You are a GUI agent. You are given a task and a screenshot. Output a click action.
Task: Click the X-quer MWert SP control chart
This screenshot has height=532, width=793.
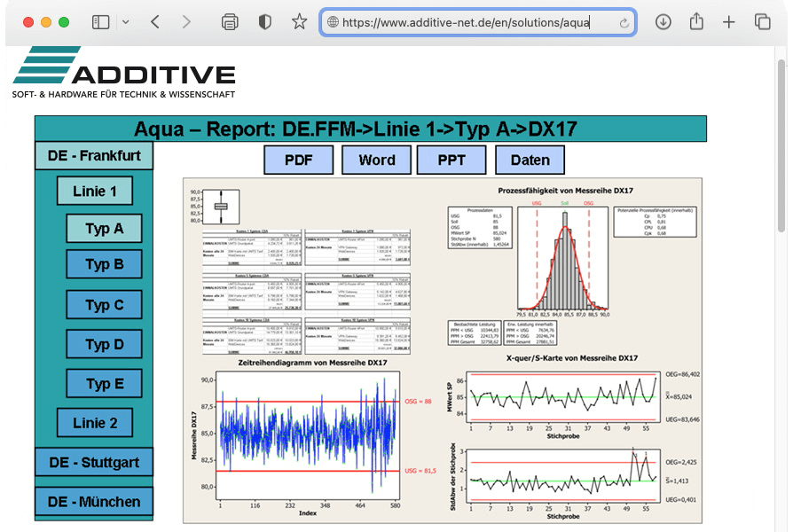(x=563, y=397)
